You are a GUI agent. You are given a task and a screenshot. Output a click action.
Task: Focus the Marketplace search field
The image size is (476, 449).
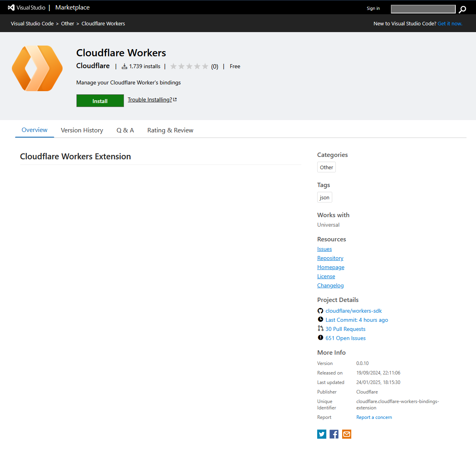pos(423,9)
